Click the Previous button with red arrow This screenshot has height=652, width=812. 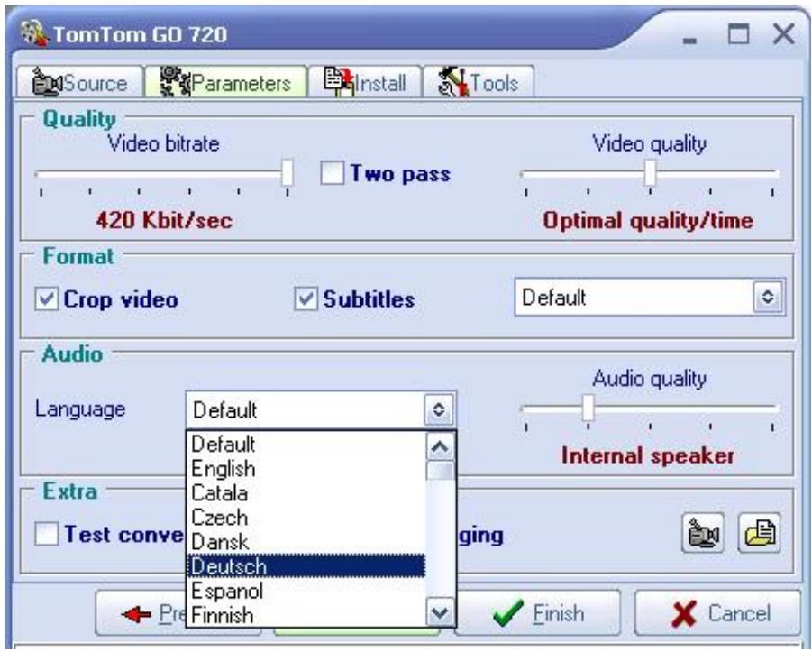click(141, 613)
